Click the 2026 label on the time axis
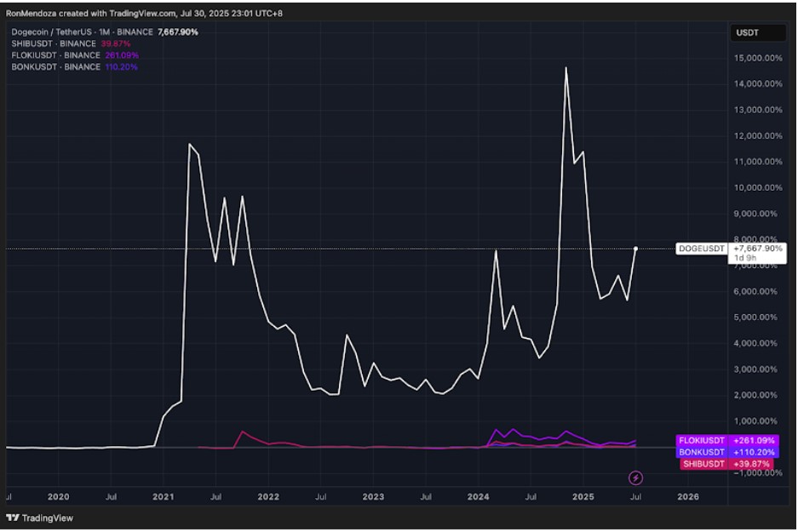Screen dimensions: 798x532 [688, 497]
